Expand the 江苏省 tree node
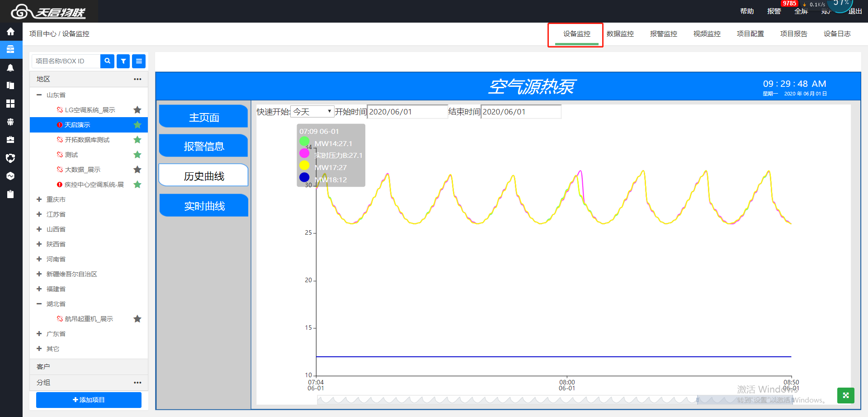Viewport: 868px width, 417px height. click(39, 214)
